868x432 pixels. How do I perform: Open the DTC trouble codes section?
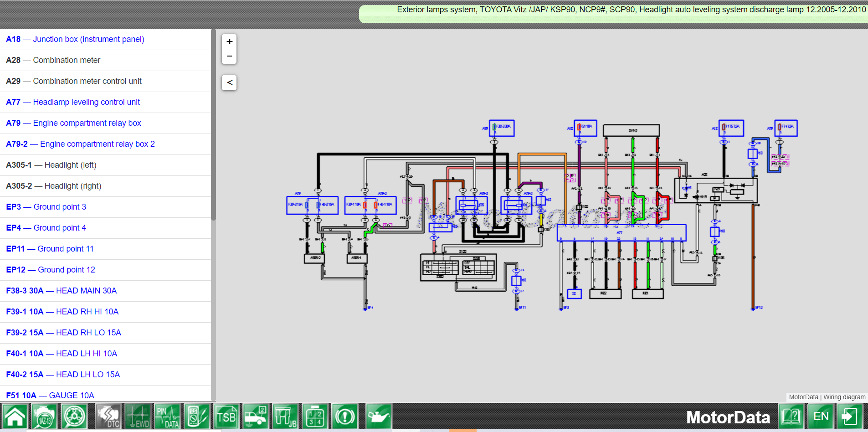108,417
